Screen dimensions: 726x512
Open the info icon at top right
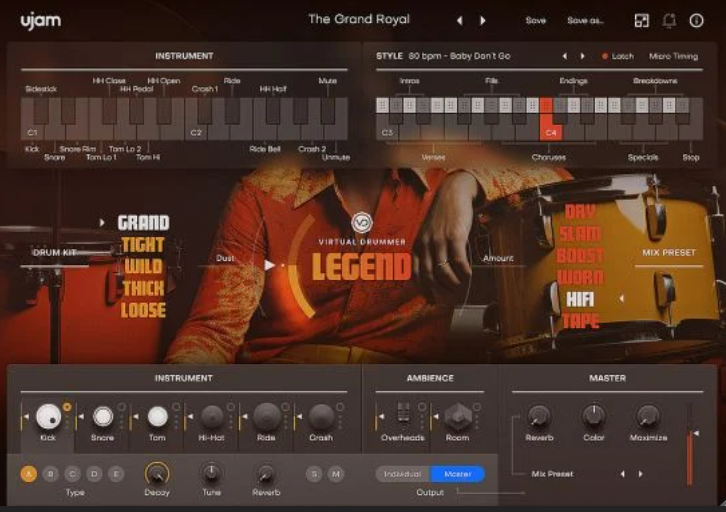tap(696, 20)
